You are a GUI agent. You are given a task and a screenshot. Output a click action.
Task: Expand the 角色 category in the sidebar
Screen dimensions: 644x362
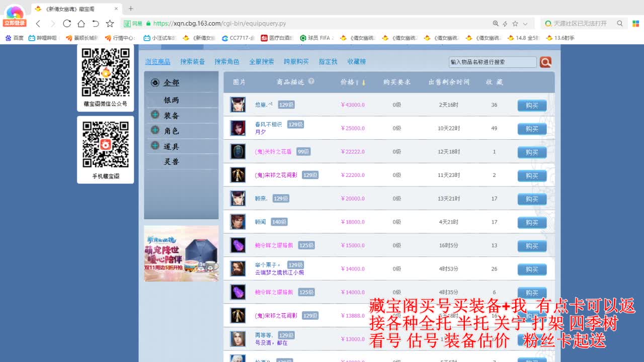coord(154,130)
